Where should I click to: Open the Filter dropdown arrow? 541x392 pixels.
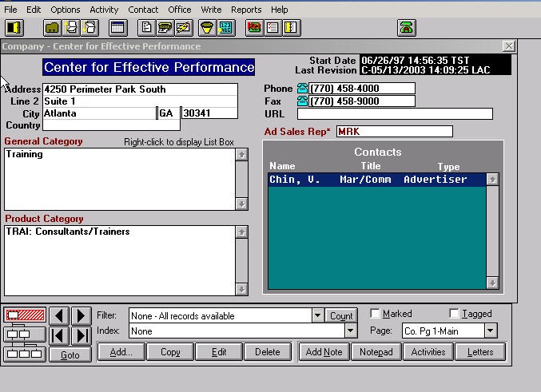(317, 315)
